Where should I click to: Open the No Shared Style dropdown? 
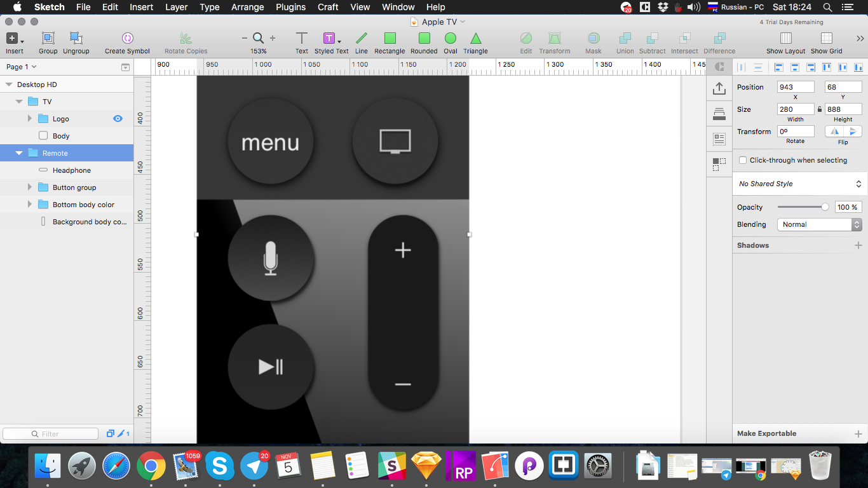(x=800, y=184)
